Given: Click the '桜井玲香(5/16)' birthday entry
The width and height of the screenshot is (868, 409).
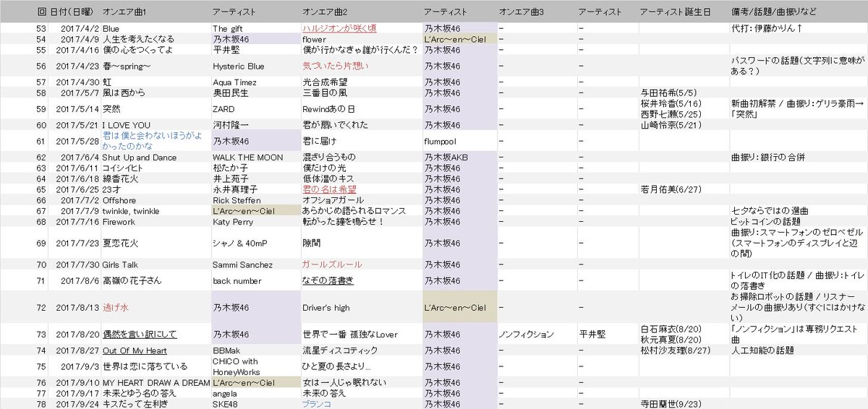Looking at the screenshot, I should tap(671, 104).
